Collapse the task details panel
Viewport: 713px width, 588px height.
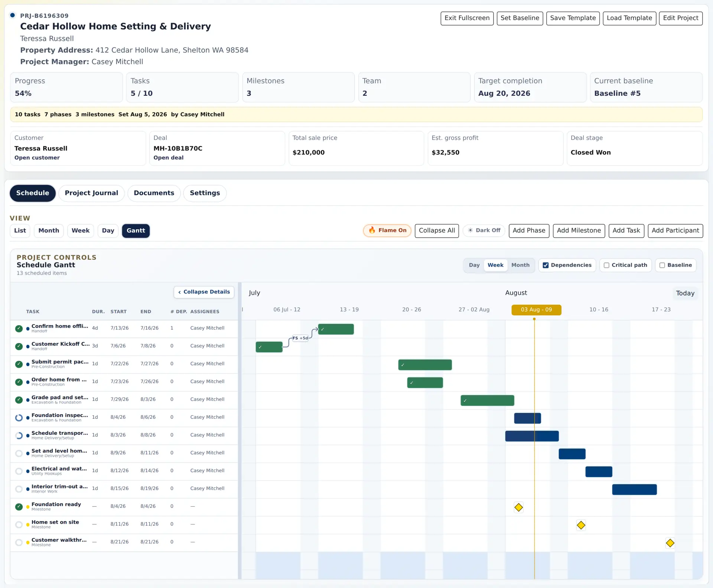click(204, 292)
